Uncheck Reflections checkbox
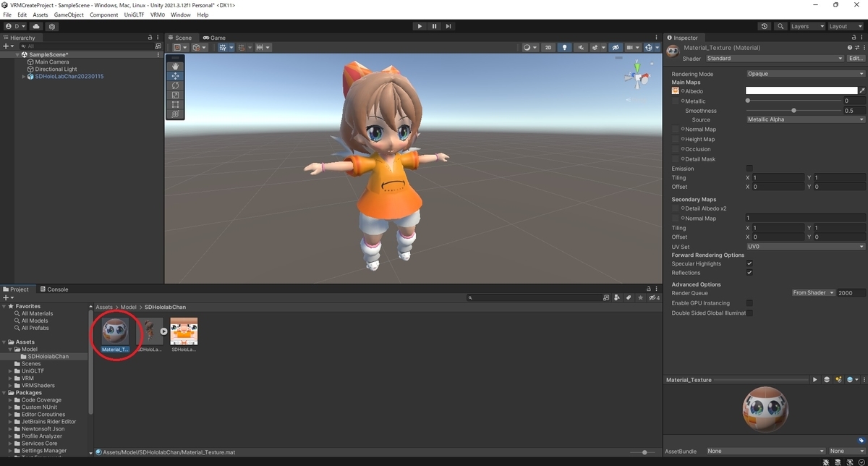 [x=749, y=273]
